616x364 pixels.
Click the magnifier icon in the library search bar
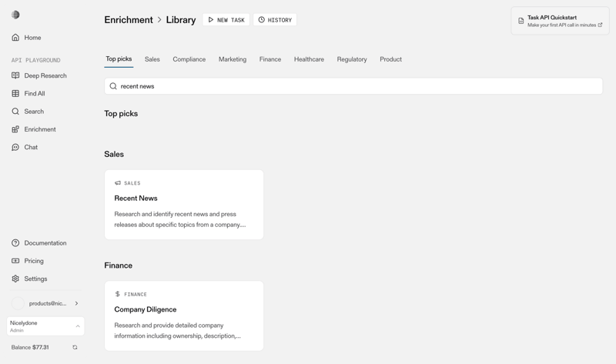click(x=113, y=86)
